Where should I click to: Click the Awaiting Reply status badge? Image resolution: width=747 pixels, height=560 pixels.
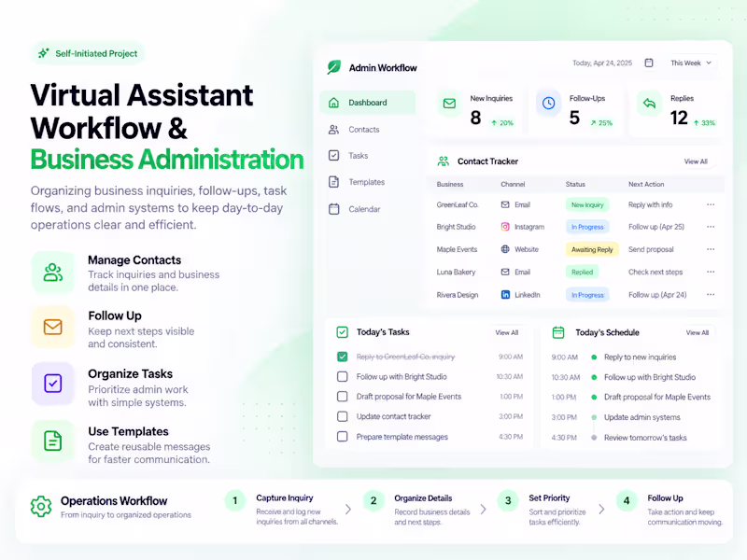(x=592, y=249)
